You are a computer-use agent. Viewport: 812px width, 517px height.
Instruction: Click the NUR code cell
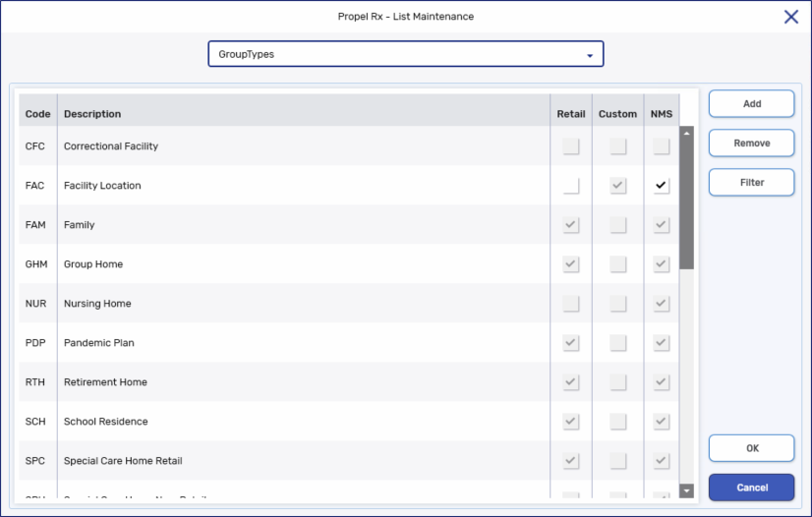pos(37,304)
